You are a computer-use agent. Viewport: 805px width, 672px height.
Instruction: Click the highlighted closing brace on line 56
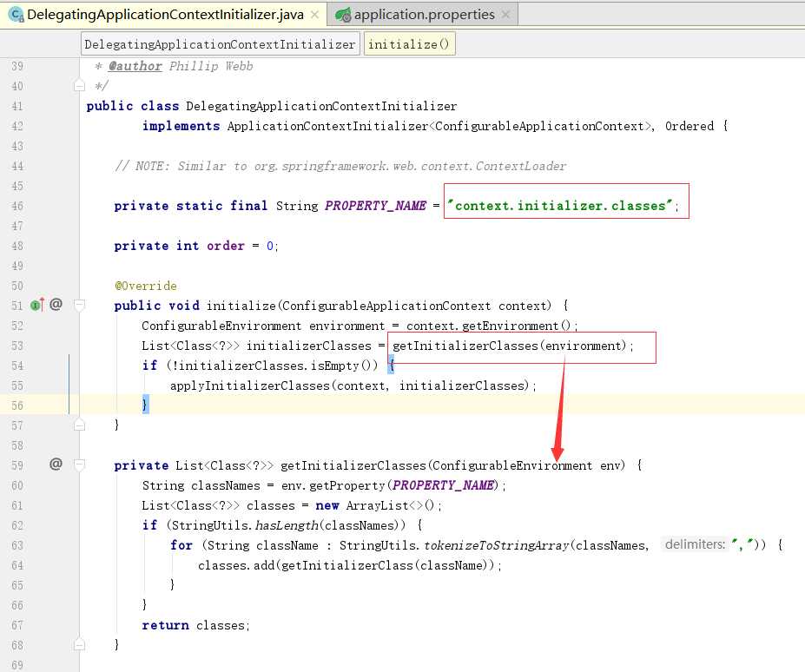coord(145,405)
